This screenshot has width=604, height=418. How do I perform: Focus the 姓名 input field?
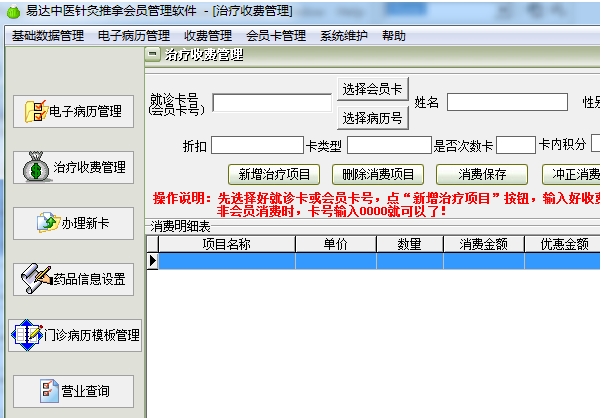[x=507, y=102]
